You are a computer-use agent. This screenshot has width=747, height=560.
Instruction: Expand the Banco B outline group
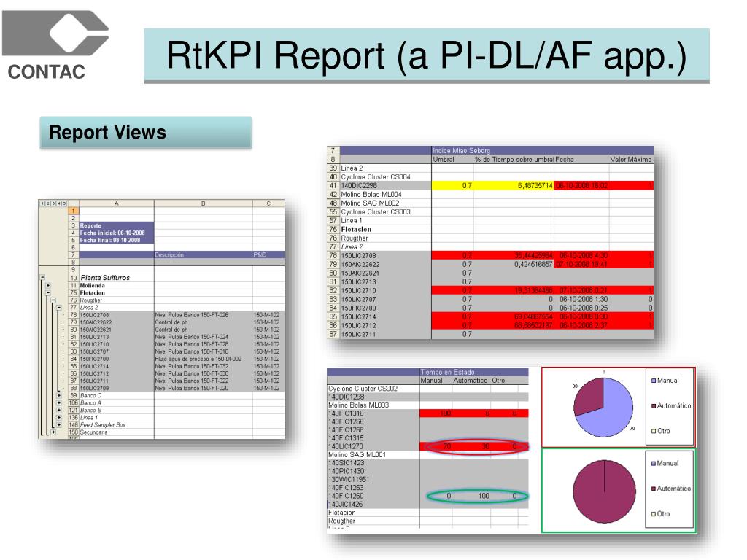pyautogui.click(x=59, y=410)
